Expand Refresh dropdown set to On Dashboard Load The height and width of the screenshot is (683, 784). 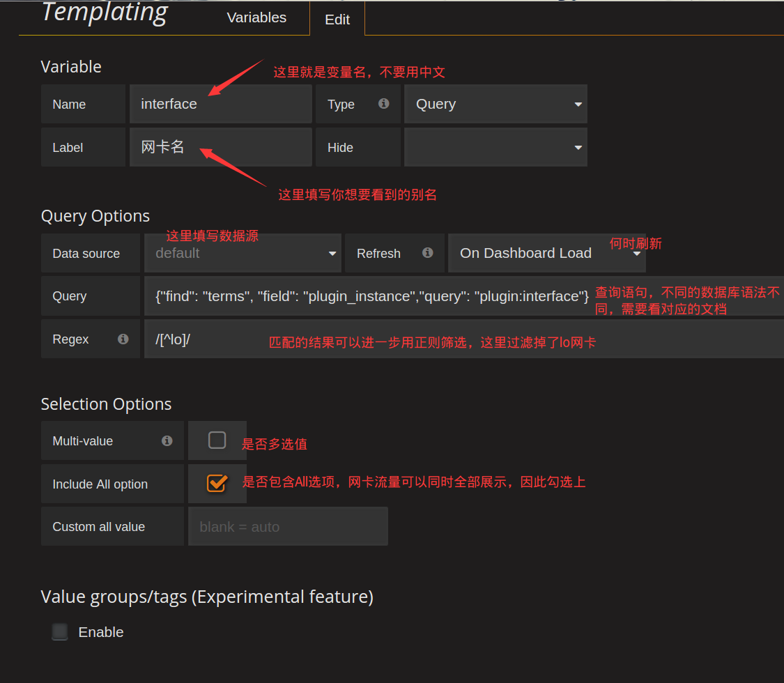click(546, 253)
